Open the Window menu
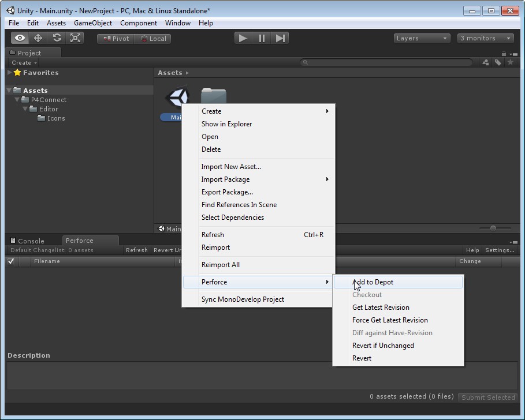Viewport: 525px width, 420px height. [178, 23]
